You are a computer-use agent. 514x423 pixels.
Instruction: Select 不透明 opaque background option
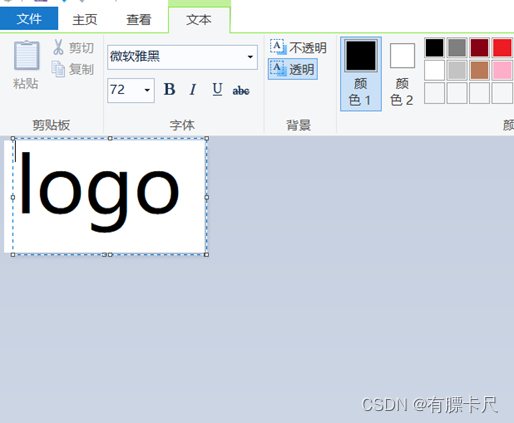tap(298, 47)
